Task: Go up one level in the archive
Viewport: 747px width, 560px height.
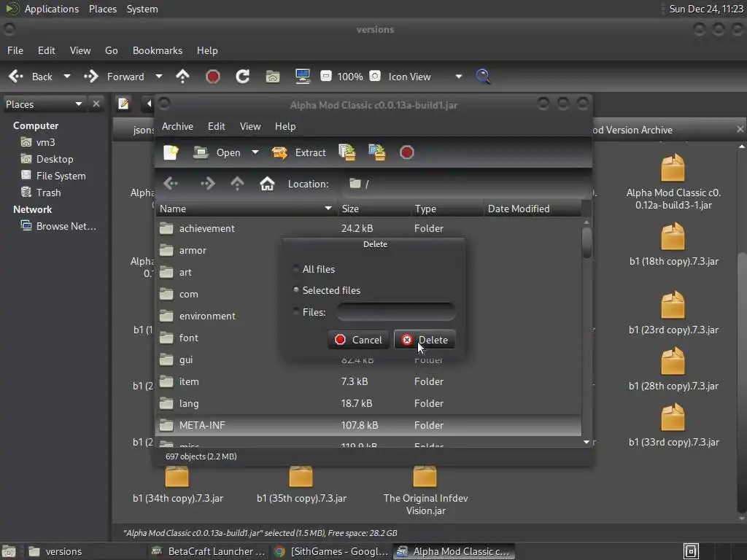Action: coord(237,183)
